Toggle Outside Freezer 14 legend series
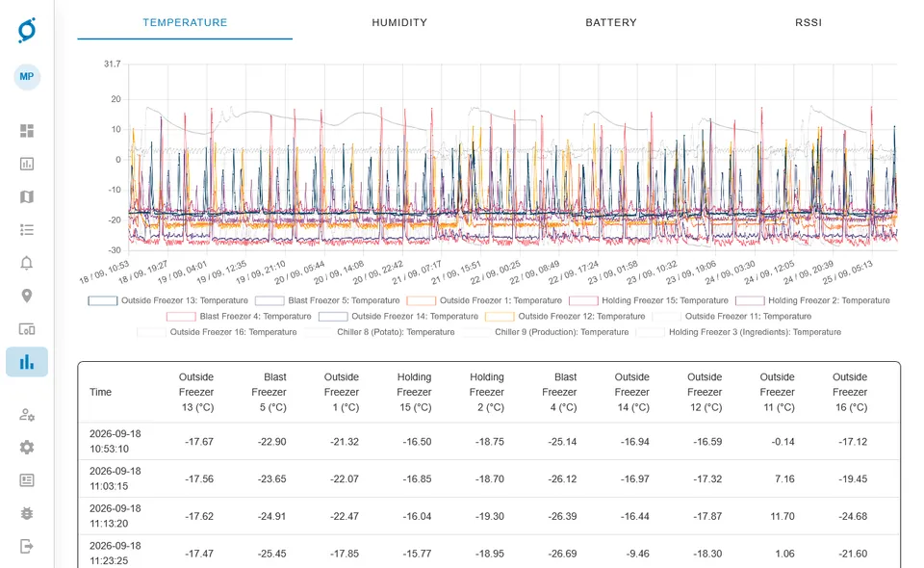Image resolution: width=924 pixels, height=568 pixels. pos(398,317)
